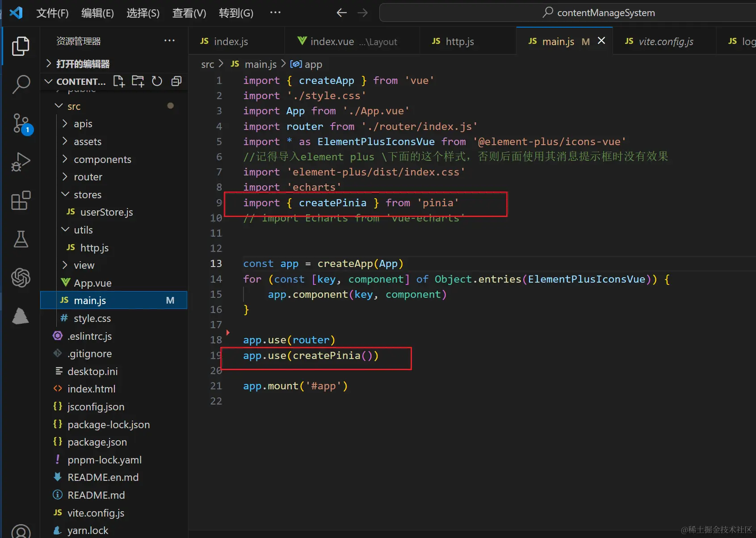Viewport: 756px width, 538px height.
Task: Expand the apis folder
Action: pyautogui.click(x=65, y=124)
